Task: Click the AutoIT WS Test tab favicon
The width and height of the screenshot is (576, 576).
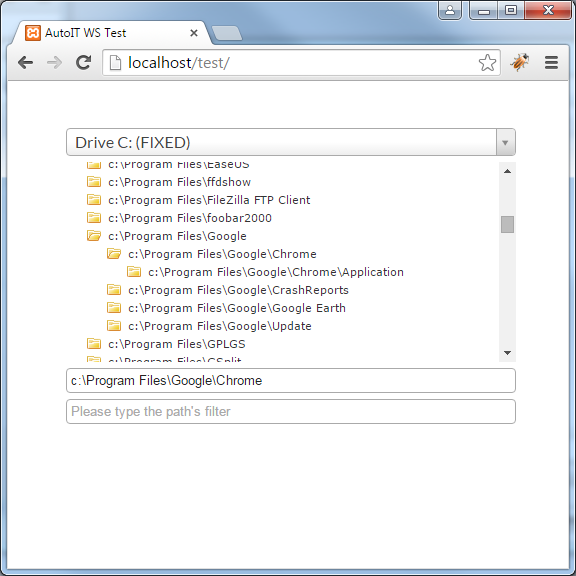Action: point(33,33)
